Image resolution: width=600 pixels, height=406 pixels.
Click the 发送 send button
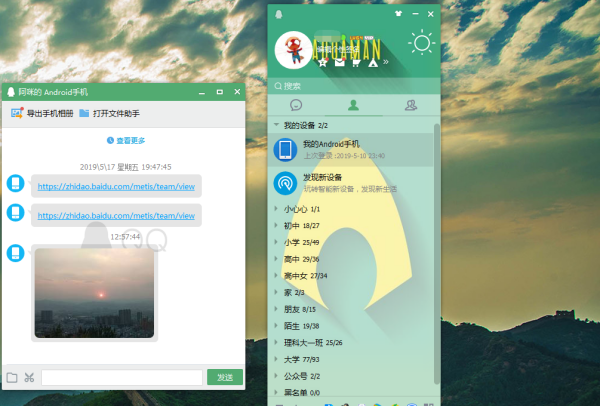coord(225,377)
